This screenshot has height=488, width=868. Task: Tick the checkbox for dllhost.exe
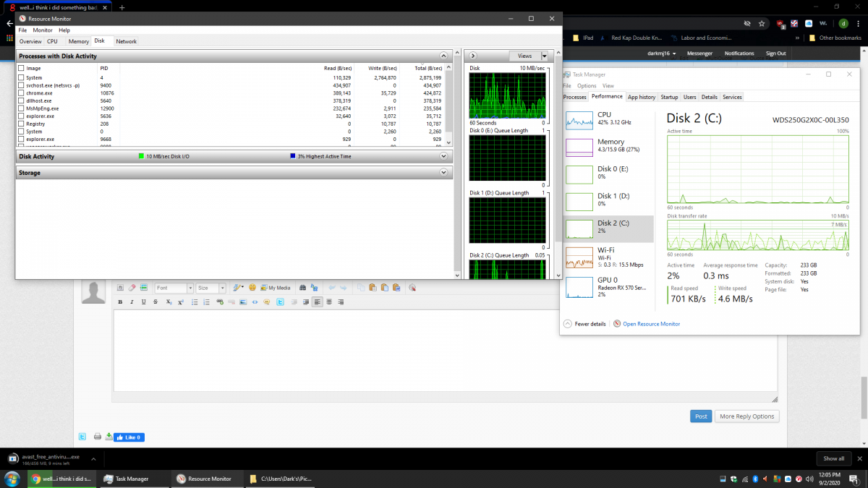(21, 100)
